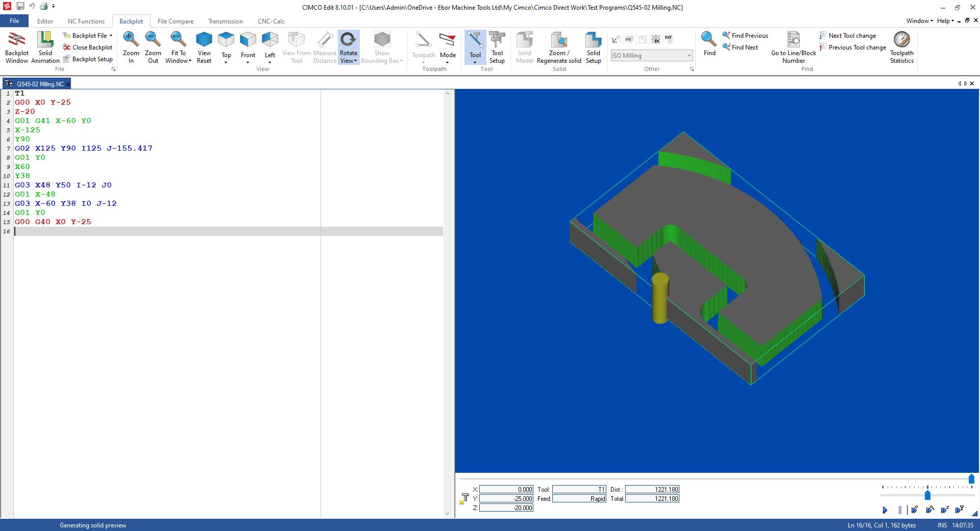
Task: Click the save icon in title bar
Action: [20, 6]
